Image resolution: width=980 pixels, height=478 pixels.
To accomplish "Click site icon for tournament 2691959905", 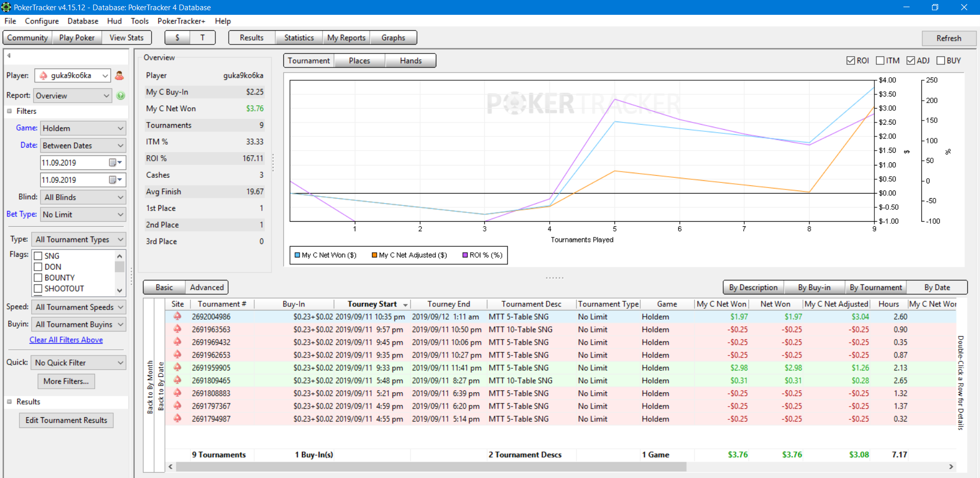I will tap(178, 368).
